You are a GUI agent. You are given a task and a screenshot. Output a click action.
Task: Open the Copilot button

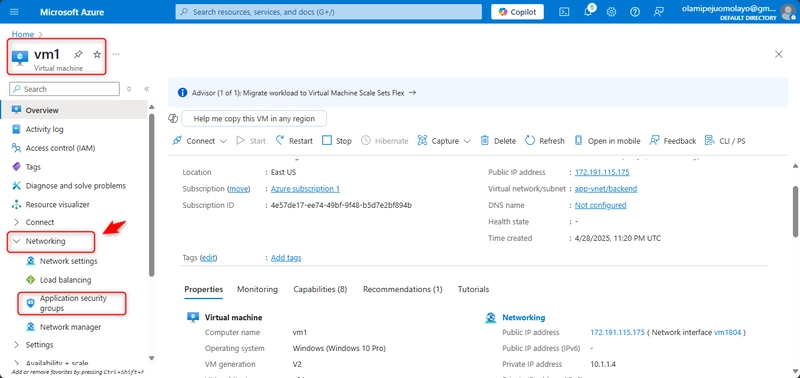click(x=517, y=12)
